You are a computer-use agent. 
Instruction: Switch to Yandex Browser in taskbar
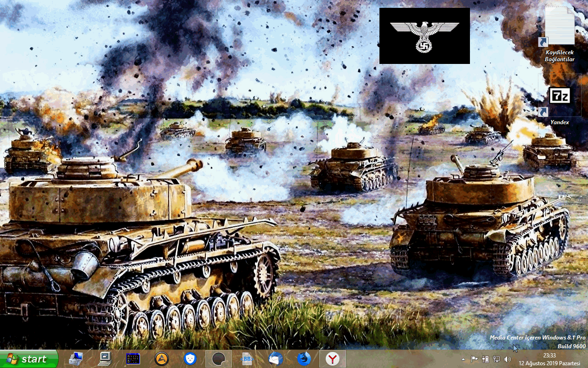pyautogui.click(x=333, y=359)
